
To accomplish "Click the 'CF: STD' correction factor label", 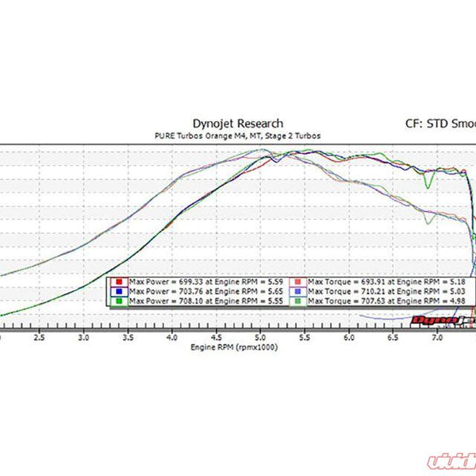I will click(427, 124).
